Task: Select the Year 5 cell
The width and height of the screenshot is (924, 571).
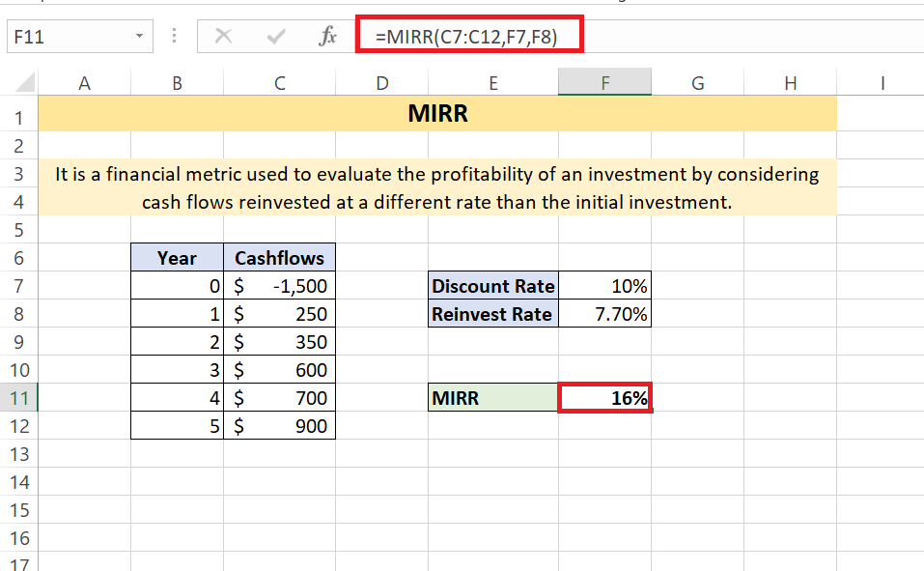Action: tap(177, 426)
